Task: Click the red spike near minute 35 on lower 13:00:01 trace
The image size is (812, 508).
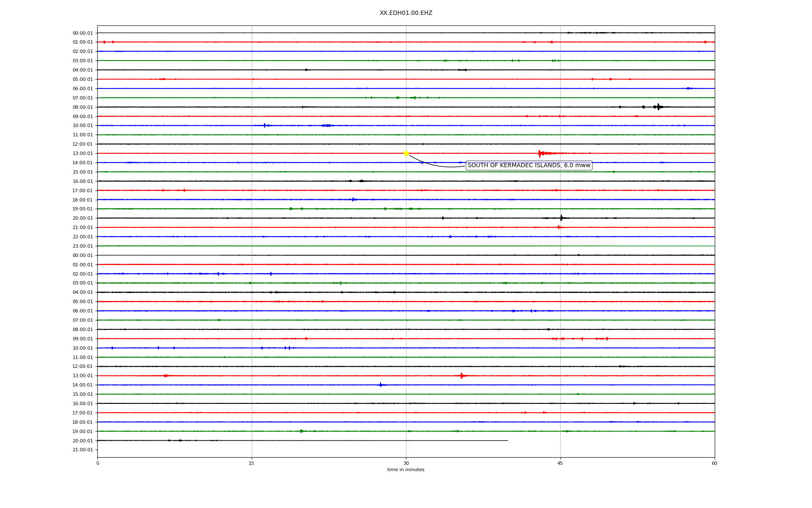Action: point(461,375)
